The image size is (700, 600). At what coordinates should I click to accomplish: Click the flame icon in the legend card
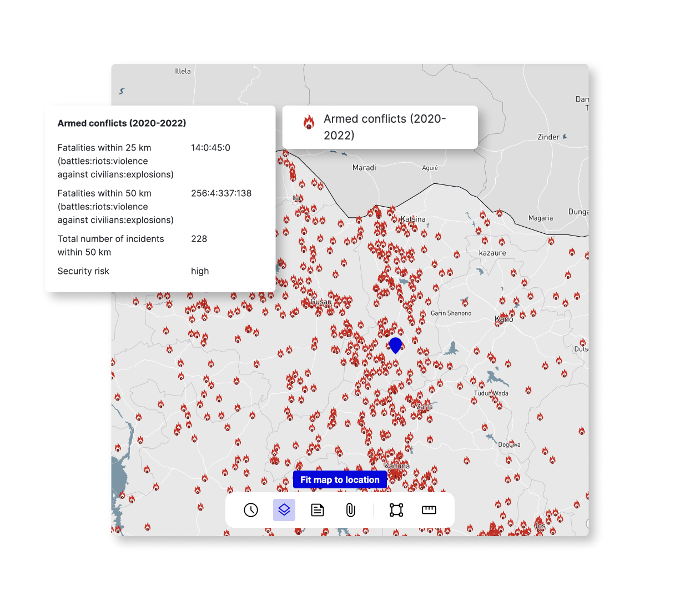pyautogui.click(x=309, y=122)
